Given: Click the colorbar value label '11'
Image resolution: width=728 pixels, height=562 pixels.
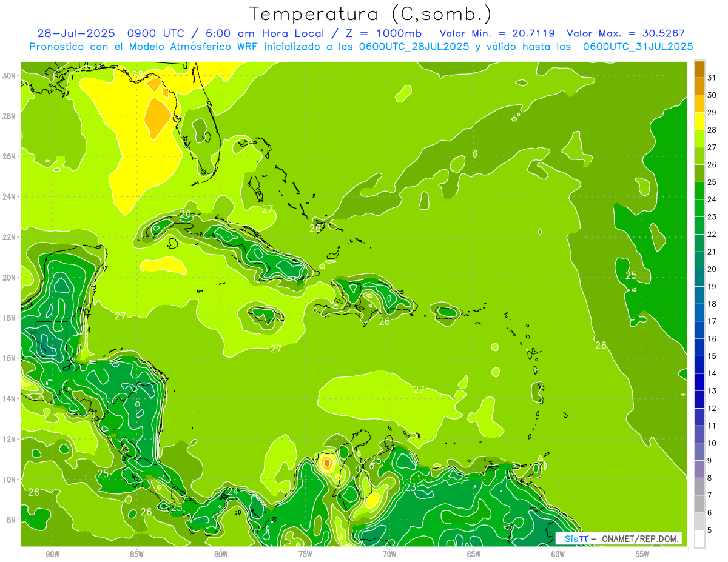Looking at the screenshot, I should pyautogui.click(x=712, y=426).
